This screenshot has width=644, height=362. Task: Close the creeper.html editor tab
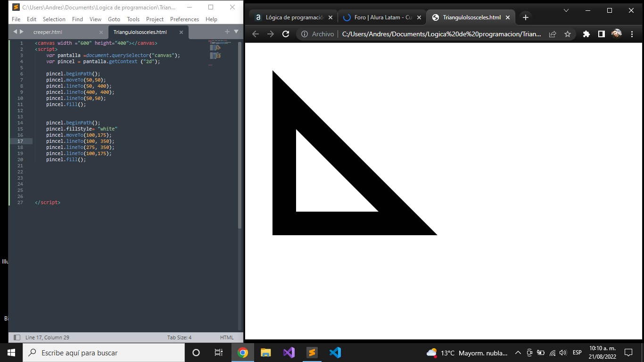(101, 32)
